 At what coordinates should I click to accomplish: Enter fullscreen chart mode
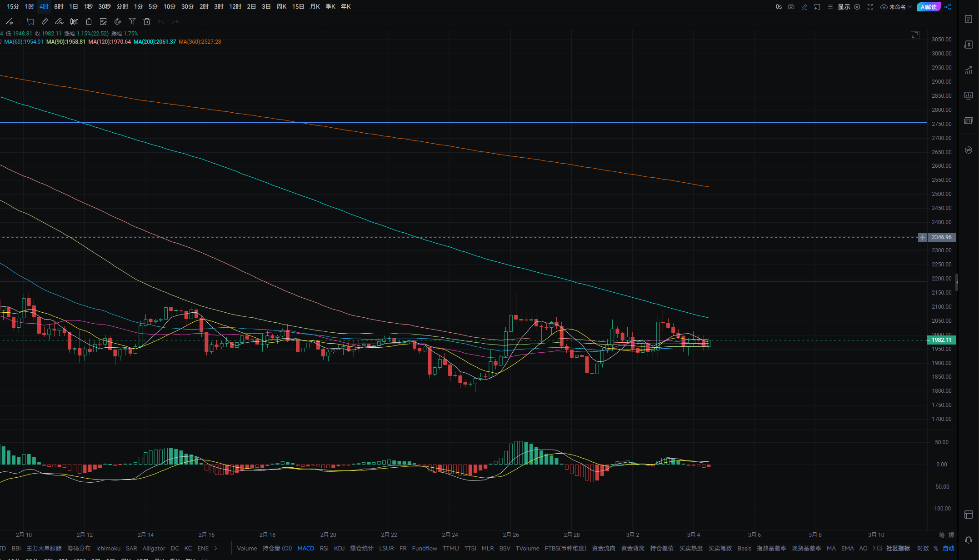[x=870, y=7]
